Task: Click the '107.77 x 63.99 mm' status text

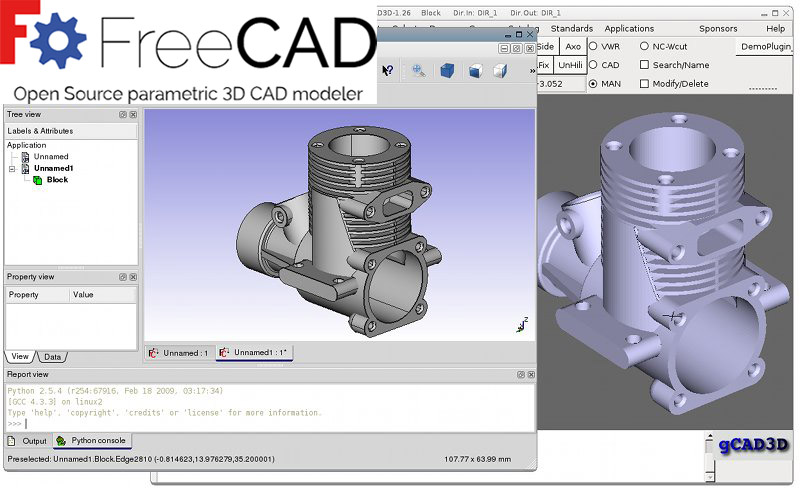Action: [477, 459]
